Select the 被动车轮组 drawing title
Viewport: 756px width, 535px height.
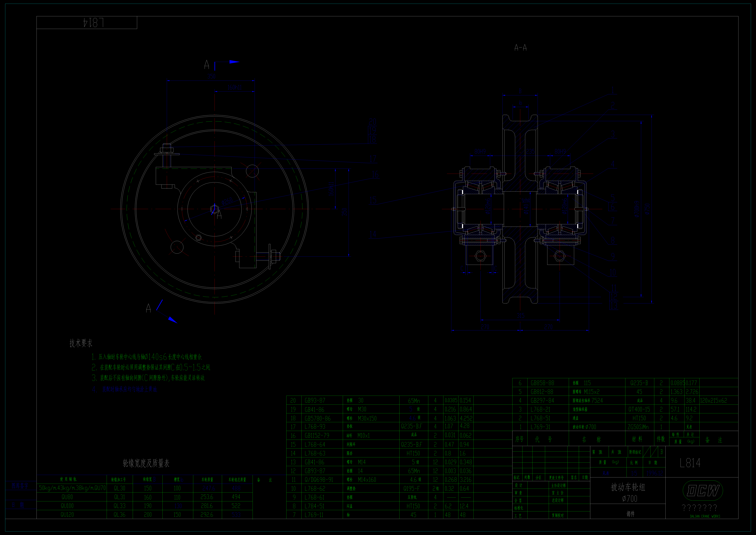(x=628, y=487)
